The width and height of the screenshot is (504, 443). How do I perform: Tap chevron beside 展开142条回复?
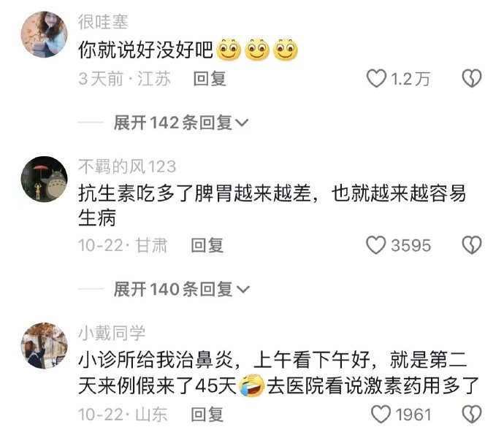242,123
